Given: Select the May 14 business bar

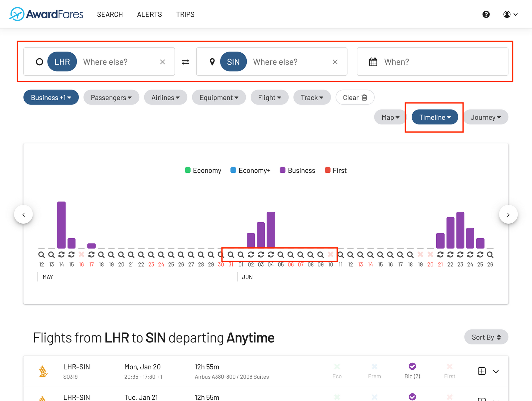Looking at the screenshot, I should [x=62, y=225].
